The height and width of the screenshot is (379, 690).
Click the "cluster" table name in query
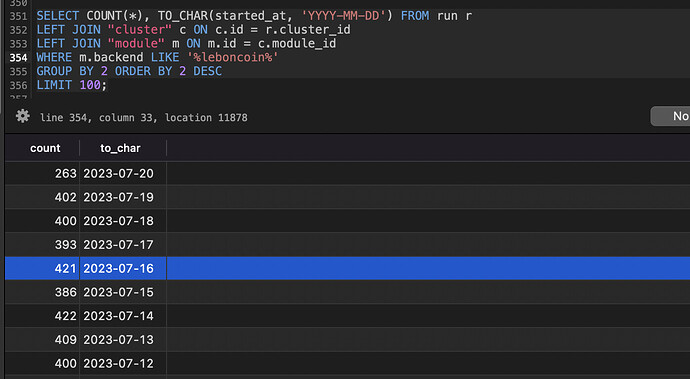[139, 29]
